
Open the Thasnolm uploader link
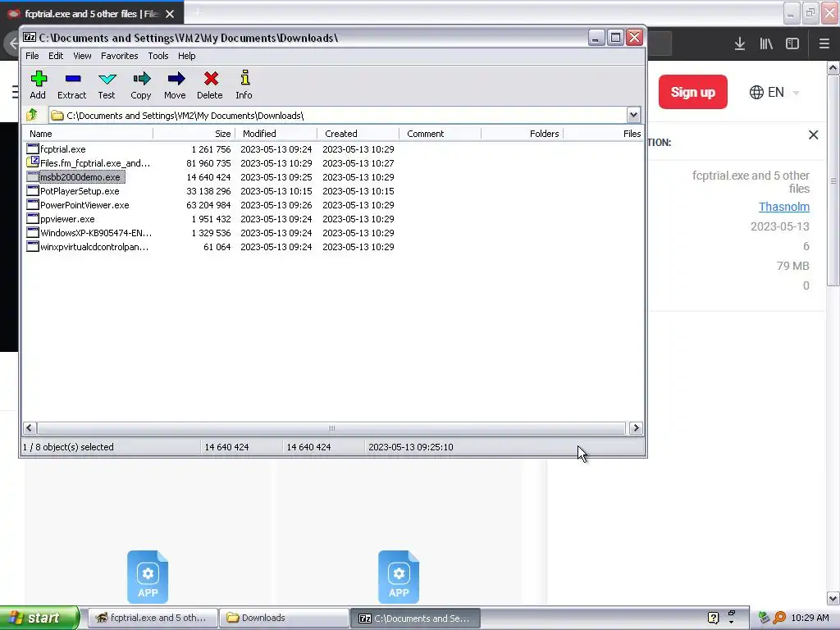[783, 207]
